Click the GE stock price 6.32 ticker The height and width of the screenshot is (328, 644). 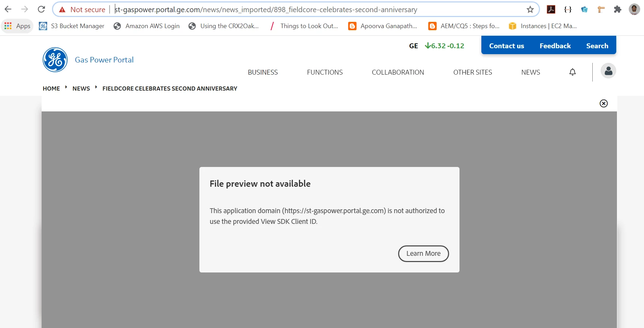444,46
